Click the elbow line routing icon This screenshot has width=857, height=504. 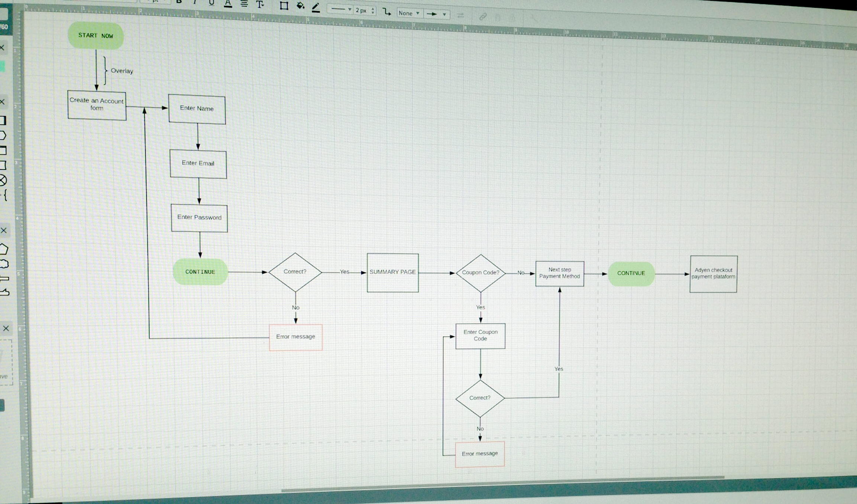387,12
